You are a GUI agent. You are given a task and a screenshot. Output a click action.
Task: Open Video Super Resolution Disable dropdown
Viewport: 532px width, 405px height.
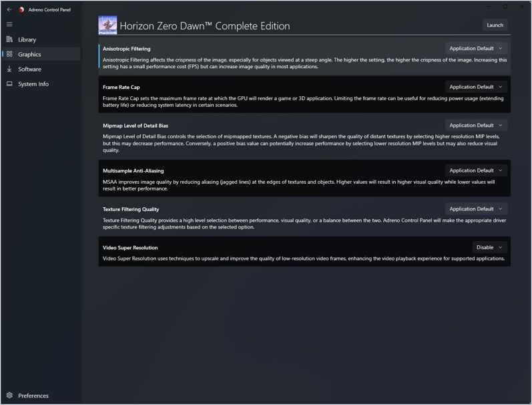pos(489,247)
